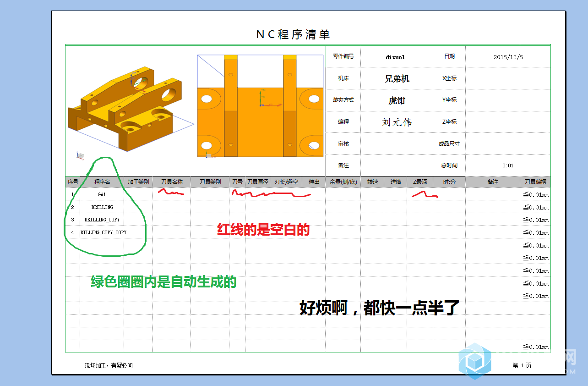Select the '机床' label cell
The image size is (588, 386).
pos(343,78)
